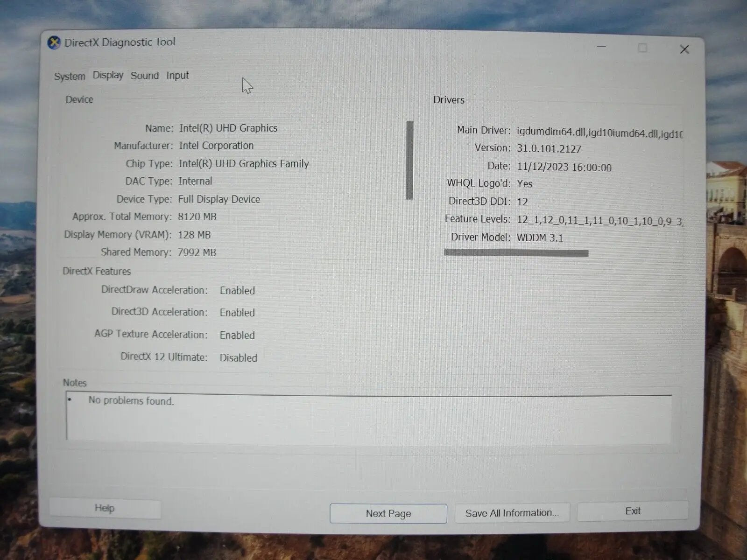Click the 'Device' section heading
Viewport: 747px width, 560px height.
pyautogui.click(x=79, y=99)
